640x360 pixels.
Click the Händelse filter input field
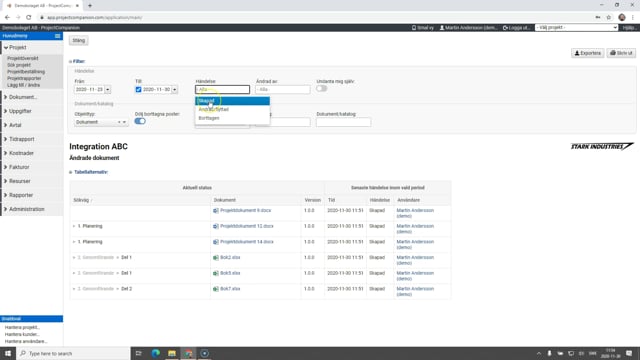tap(222, 89)
